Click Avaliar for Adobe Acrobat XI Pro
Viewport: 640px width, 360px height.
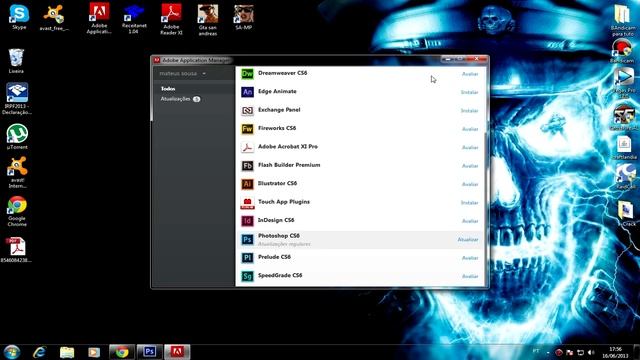[470, 147]
